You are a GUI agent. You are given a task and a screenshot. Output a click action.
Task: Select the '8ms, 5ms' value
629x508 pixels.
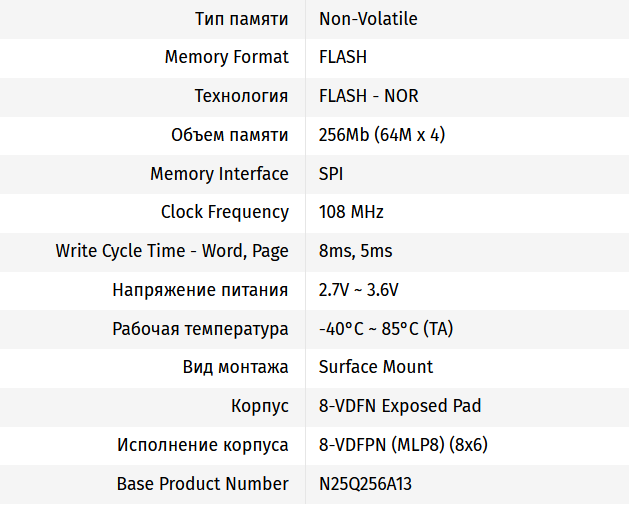tap(355, 251)
